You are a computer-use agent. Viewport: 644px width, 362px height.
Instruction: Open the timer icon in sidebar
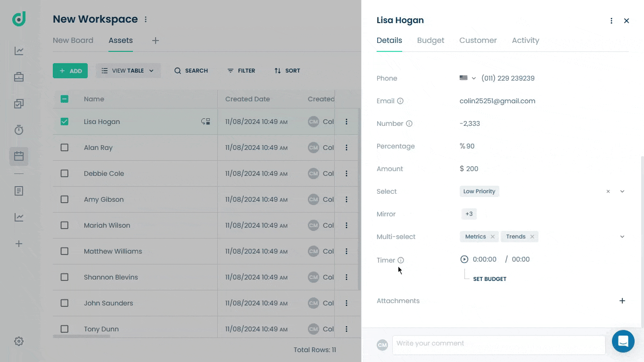[19, 130]
